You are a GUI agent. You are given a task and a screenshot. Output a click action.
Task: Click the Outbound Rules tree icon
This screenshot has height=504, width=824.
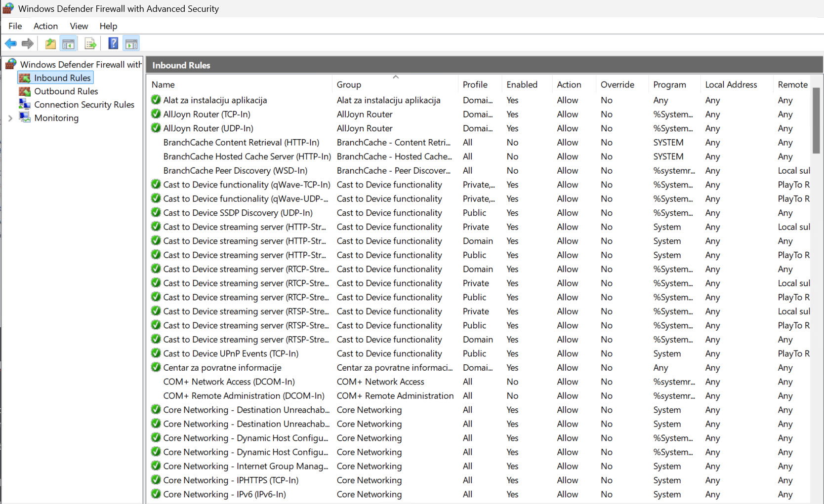25,91
